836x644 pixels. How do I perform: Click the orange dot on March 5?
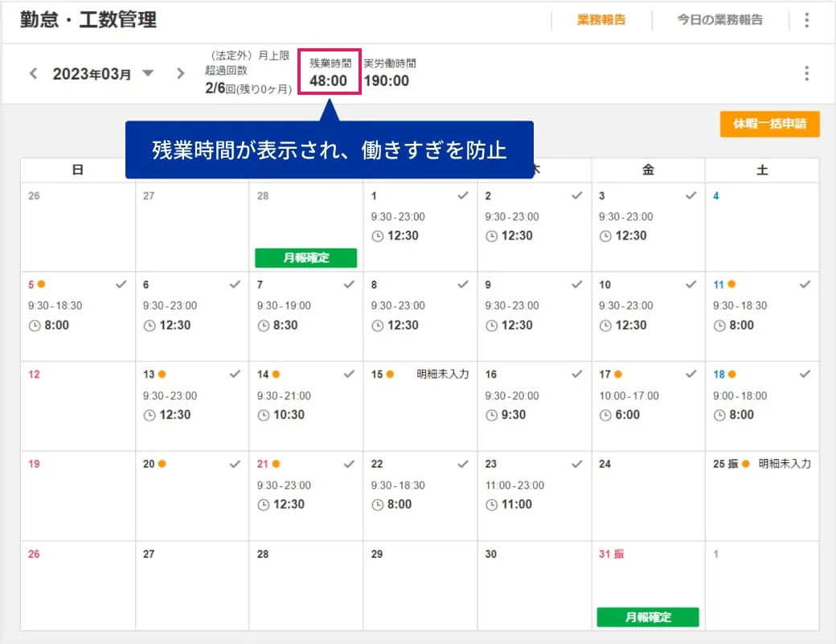41,284
